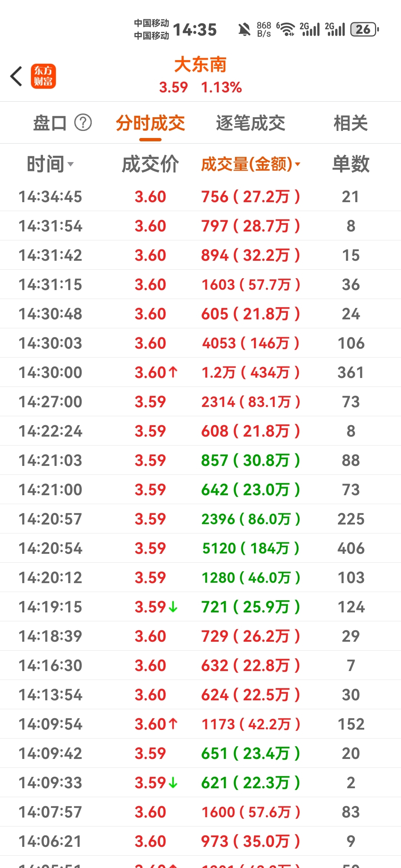Image resolution: width=401 pixels, height=868 pixels.
Task: Tap the 3.59 1.13% price summary
Action: 200,88
